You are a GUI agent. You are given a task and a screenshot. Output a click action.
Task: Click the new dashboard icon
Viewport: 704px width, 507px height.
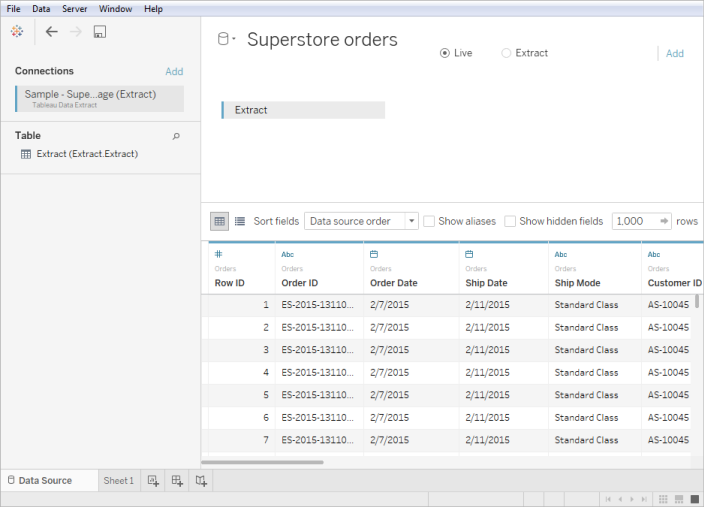point(177,481)
